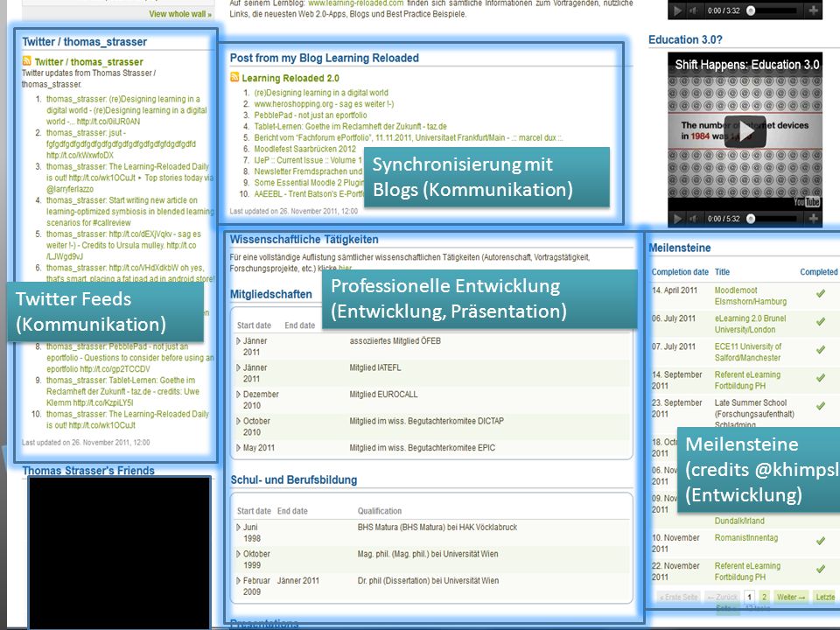Click the checkmark for Romanistinnentag milestone

[x=820, y=541]
